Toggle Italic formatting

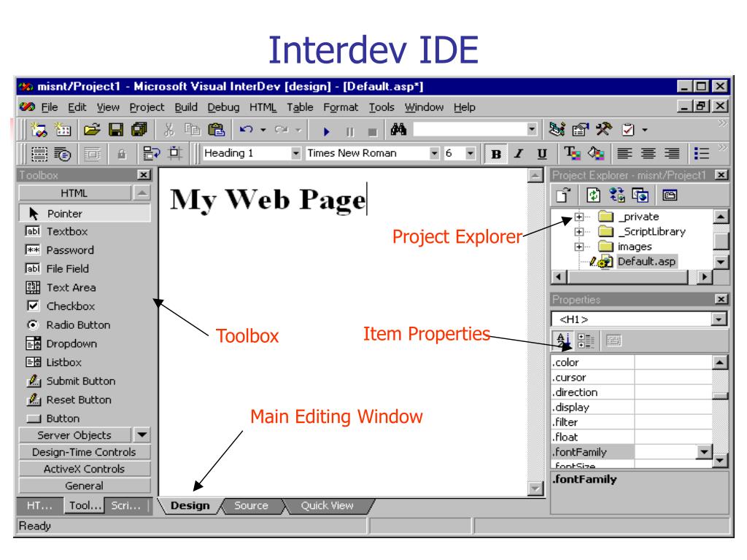519,154
